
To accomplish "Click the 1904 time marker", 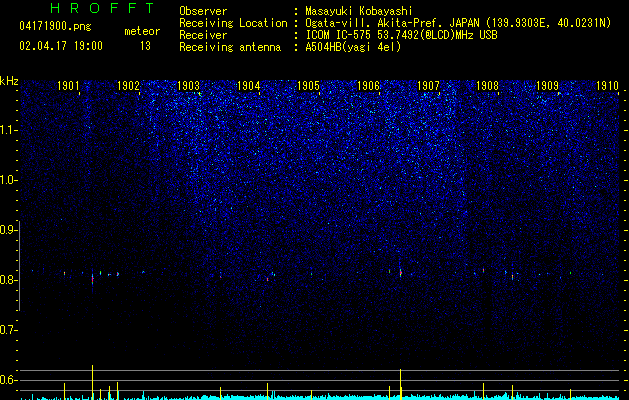I will tap(248, 86).
